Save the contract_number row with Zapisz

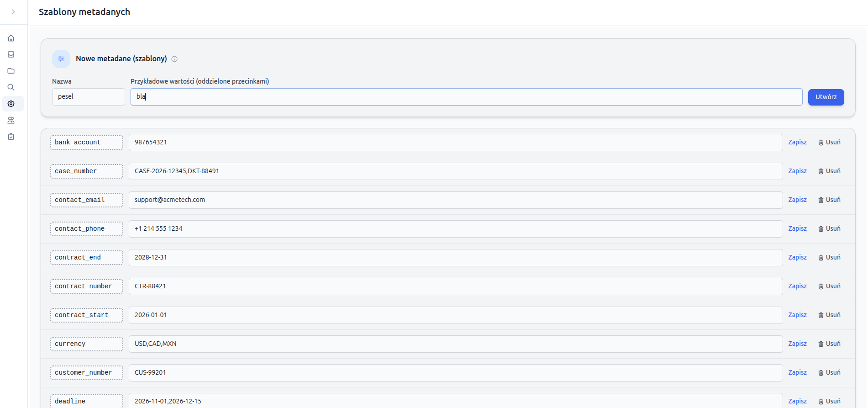pyautogui.click(x=797, y=286)
